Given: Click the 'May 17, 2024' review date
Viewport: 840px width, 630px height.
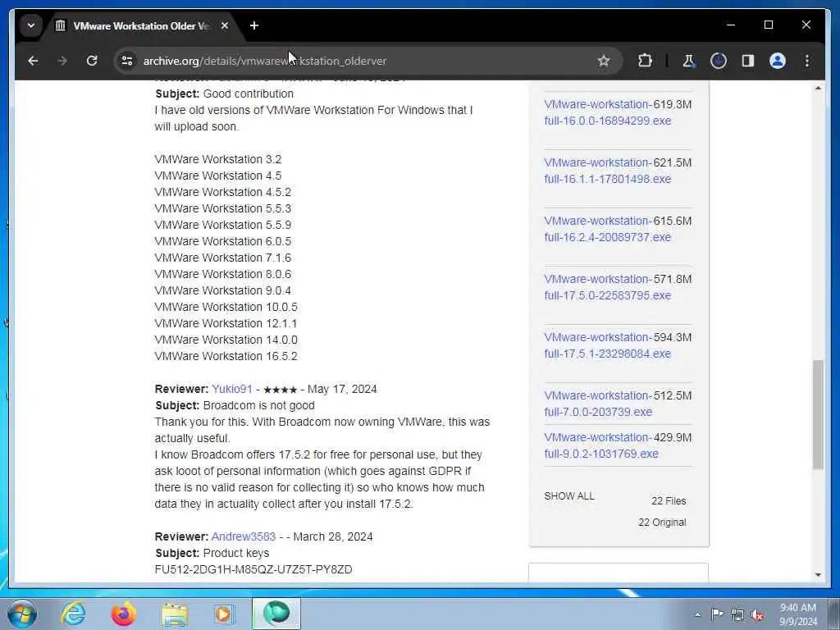Looking at the screenshot, I should (x=342, y=389).
